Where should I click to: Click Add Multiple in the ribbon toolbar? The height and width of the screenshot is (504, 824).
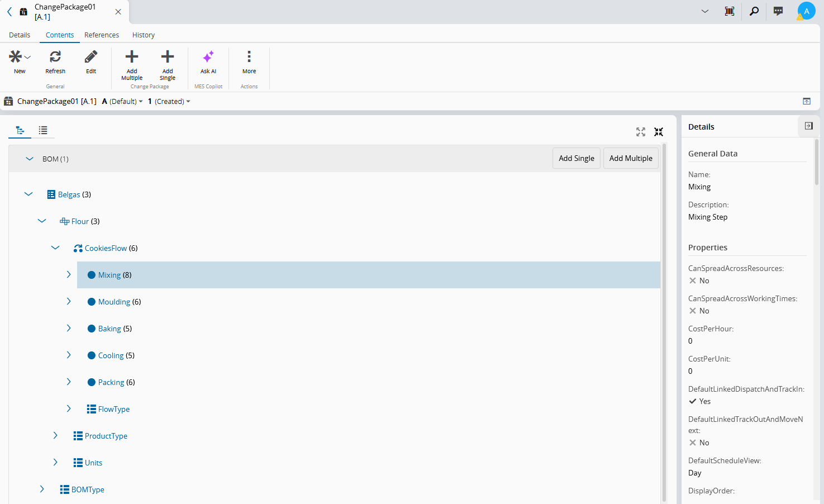[132, 65]
